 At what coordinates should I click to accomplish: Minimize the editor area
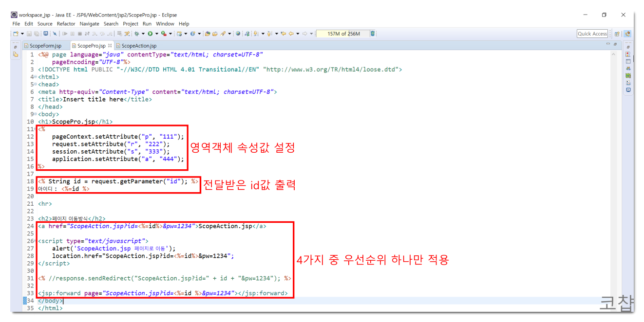[608, 44]
